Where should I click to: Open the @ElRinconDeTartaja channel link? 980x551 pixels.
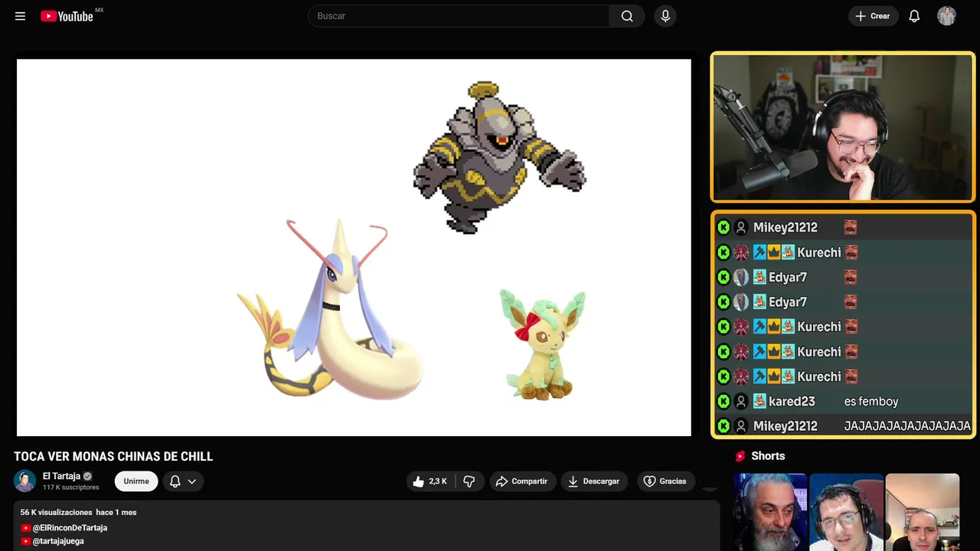pos(70,528)
